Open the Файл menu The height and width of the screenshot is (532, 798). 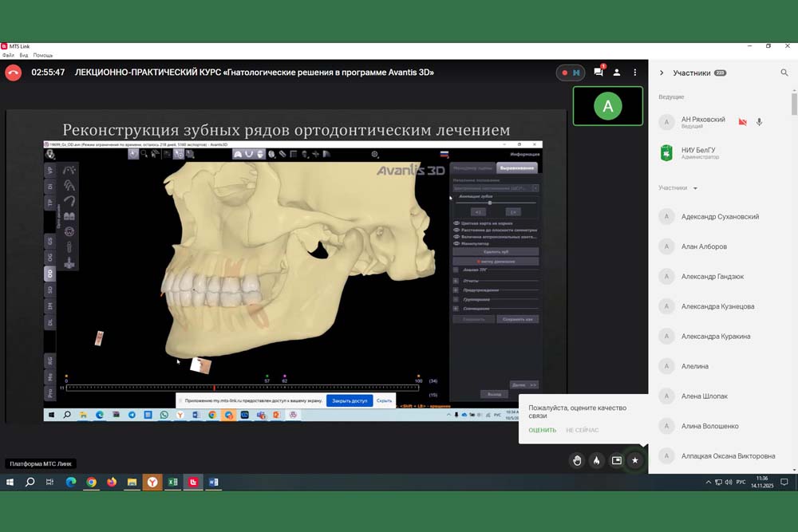tap(8, 55)
